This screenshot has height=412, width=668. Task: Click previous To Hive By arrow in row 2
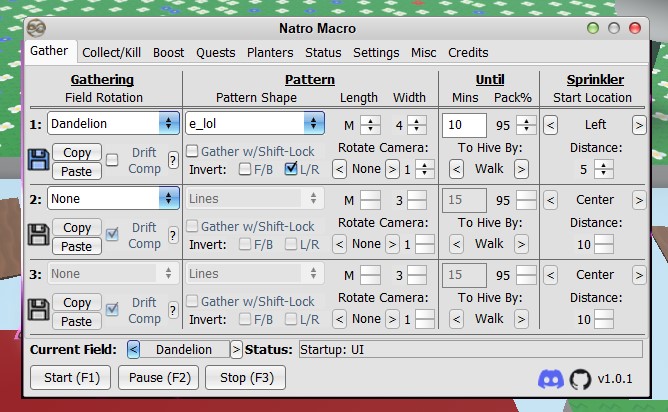click(456, 244)
